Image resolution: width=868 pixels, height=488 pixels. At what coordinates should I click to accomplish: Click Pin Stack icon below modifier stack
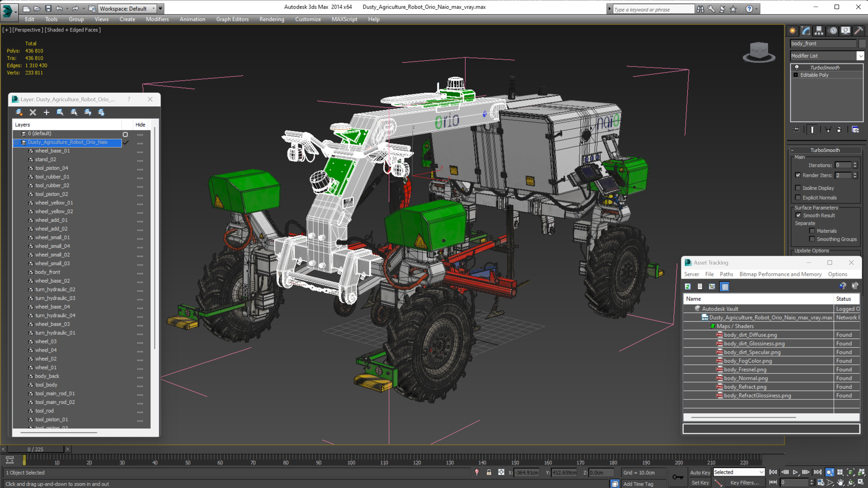tap(796, 129)
